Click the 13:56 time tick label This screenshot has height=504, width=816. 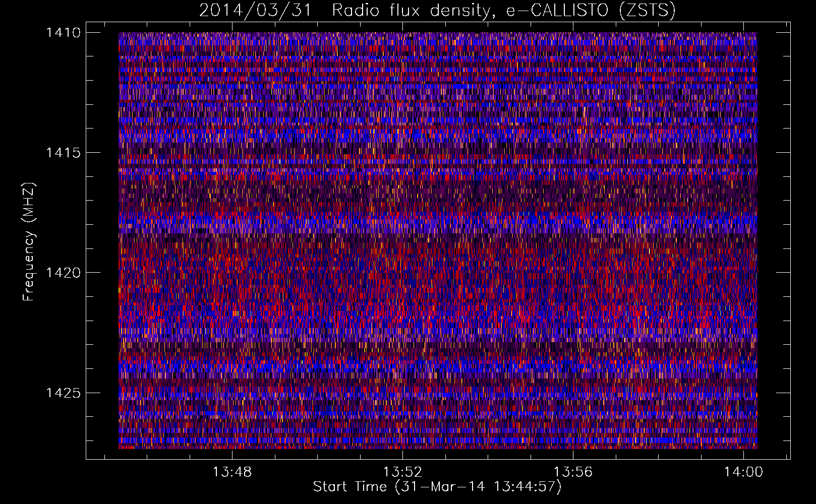[573, 472]
